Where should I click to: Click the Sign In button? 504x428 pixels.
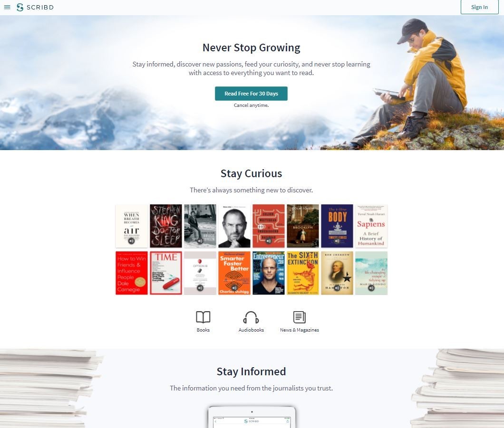pos(479,7)
